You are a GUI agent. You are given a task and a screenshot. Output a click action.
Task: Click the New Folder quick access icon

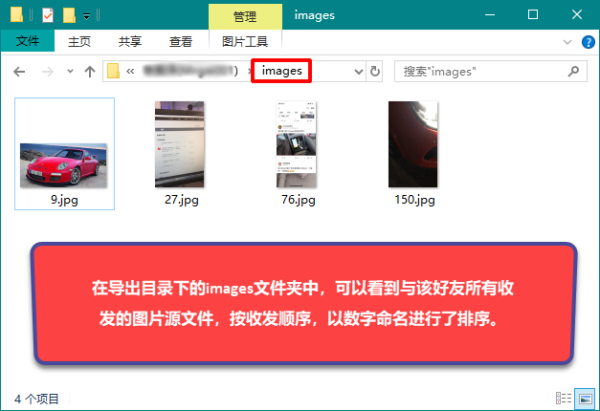(69, 16)
